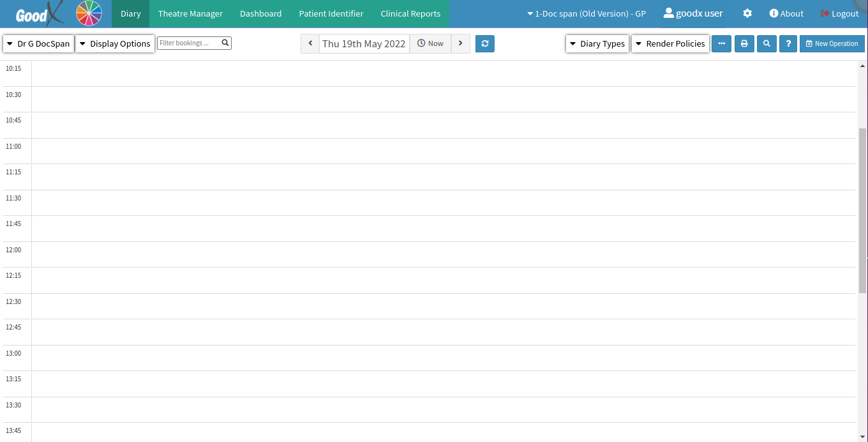868x442 pixels.
Task: Jump to today with Now button
Action: (430, 43)
